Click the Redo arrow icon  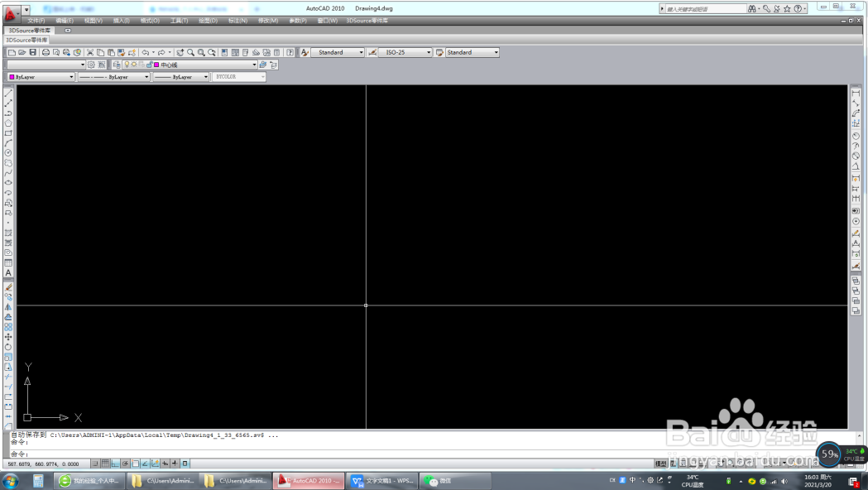click(161, 53)
